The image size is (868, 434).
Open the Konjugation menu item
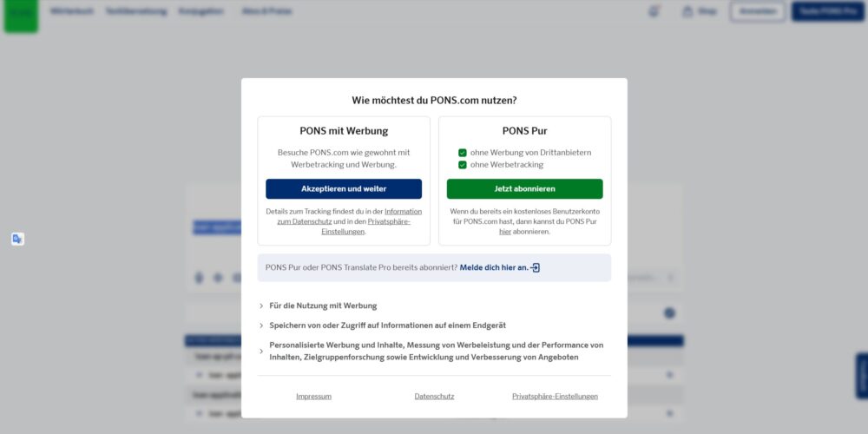pos(201,11)
